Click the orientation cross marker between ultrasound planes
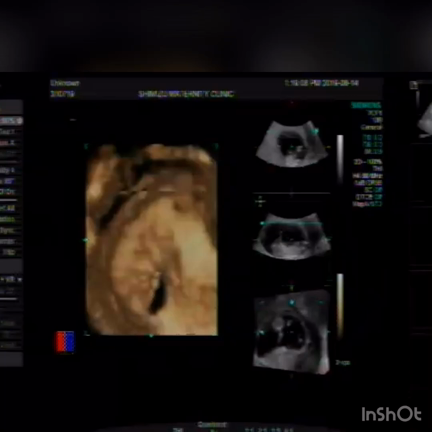The height and width of the screenshot is (432, 432). click(260, 201)
